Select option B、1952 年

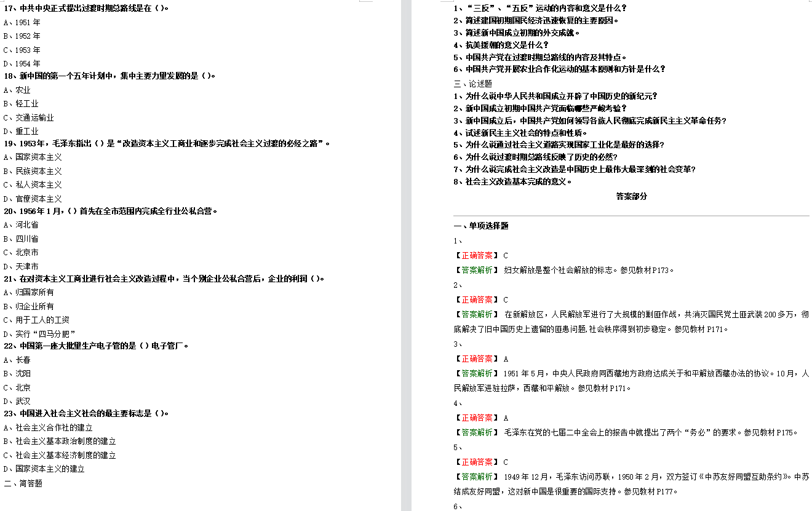(x=22, y=36)
